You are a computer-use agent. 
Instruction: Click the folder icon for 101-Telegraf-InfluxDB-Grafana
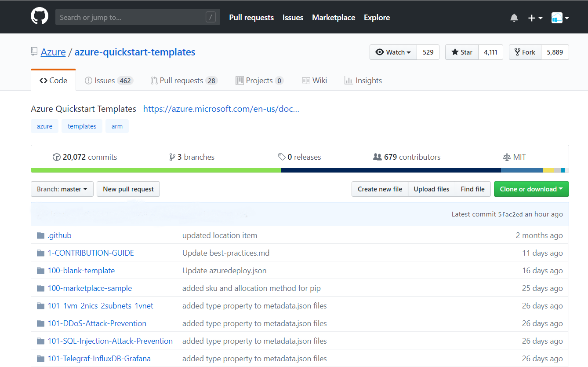point(41,359)
